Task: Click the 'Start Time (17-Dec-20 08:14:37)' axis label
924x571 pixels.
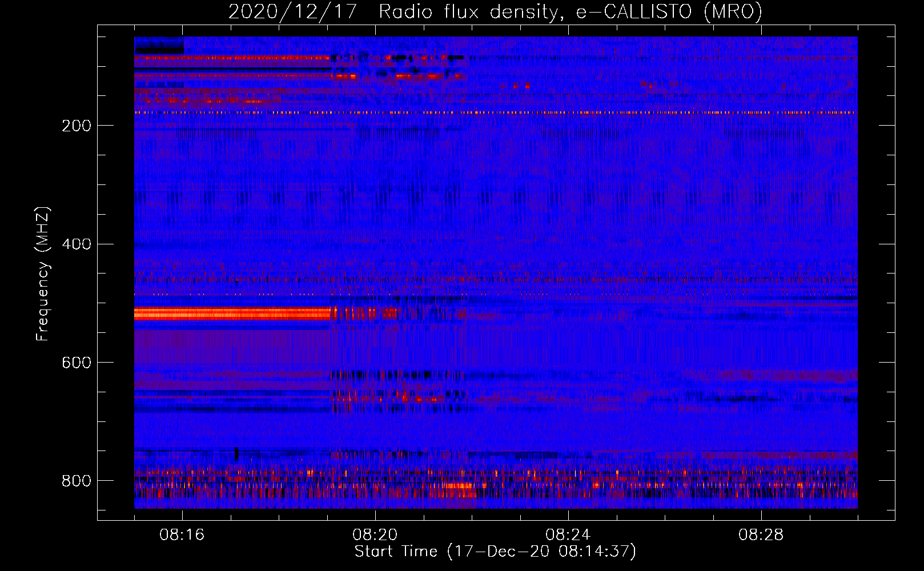Action: pyautogui.click(x=495, y=552)
